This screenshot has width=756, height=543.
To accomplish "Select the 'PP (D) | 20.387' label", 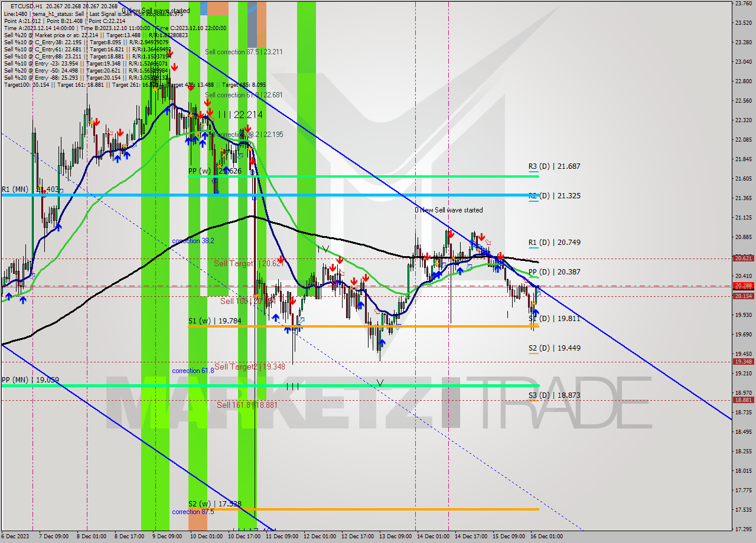I will pyautogui.click(x=554, y=272).
